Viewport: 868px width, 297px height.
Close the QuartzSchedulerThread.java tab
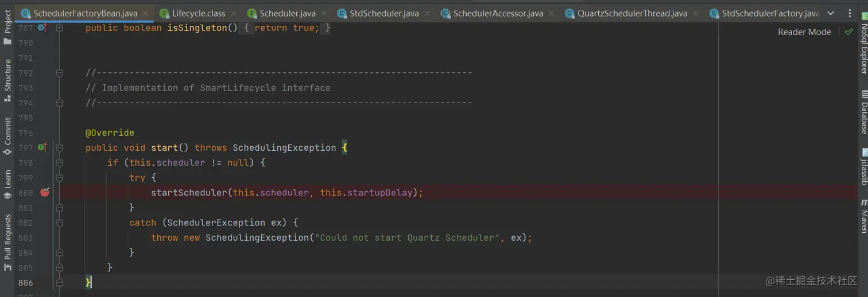(x=696, y=13)
